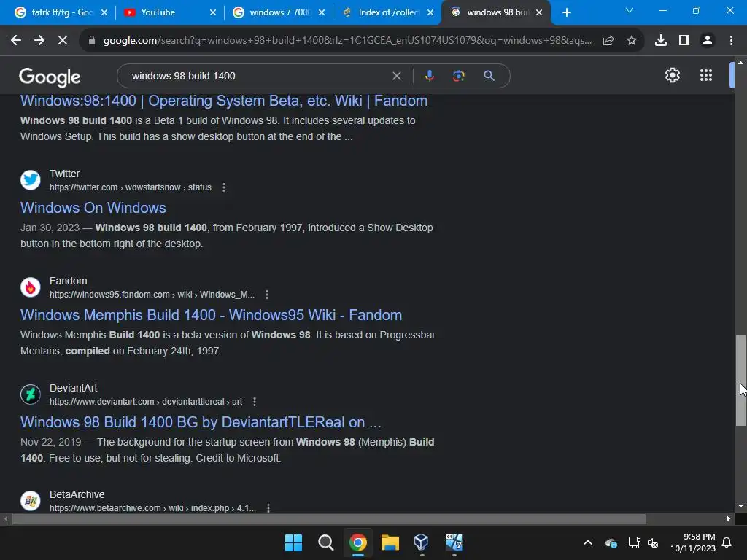Click the BetaArchive result favicon
This screenshot has height=560, width=747.
click(x=31, y=501)
